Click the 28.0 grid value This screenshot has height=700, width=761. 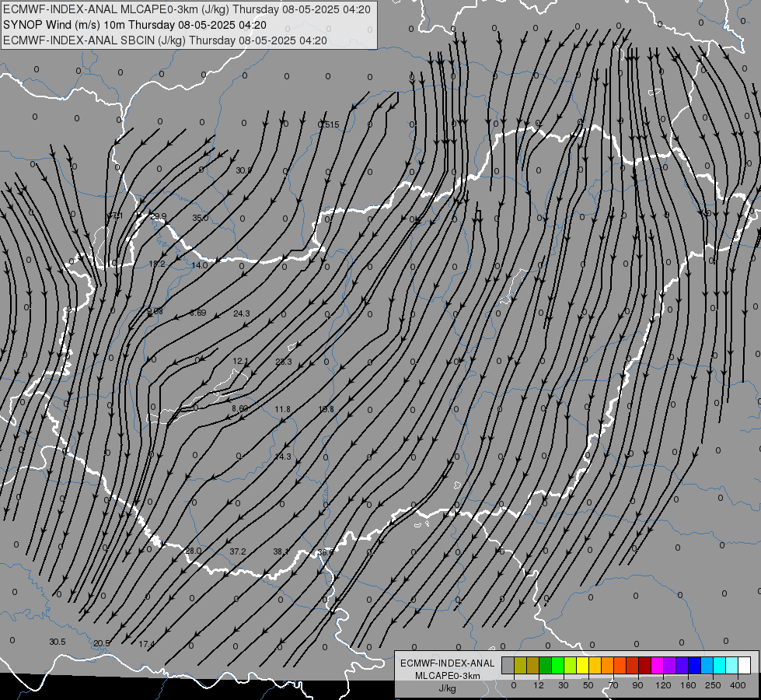[193, 551]
